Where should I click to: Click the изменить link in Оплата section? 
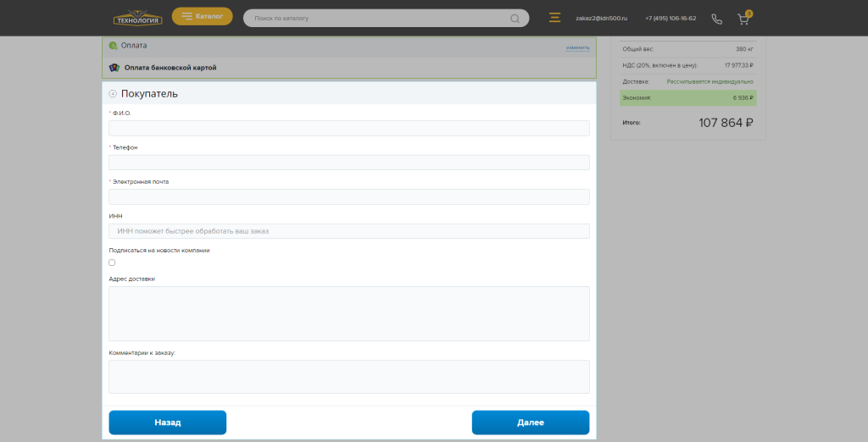click(577, 47)
